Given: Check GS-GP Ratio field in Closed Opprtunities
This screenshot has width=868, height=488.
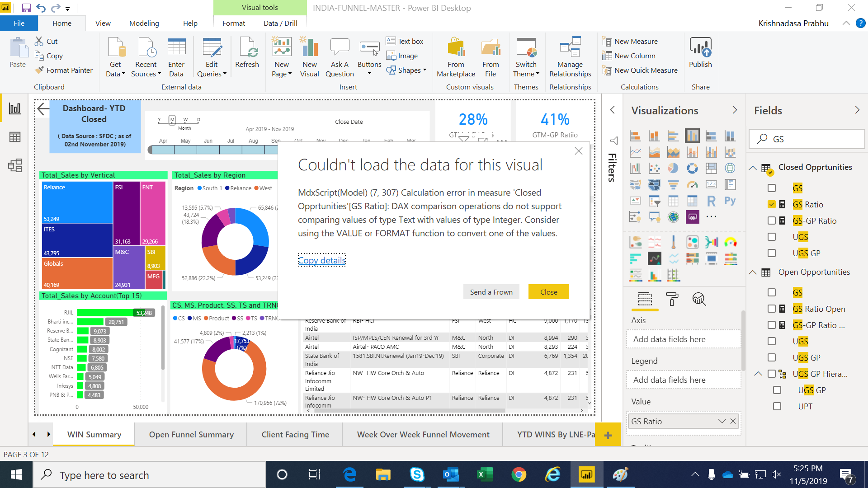Looking at the screenshot, I should (x=772, y=221).
